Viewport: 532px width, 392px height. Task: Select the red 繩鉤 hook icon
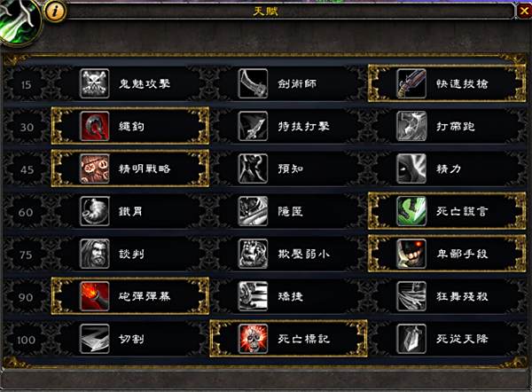pyautogui.click(x=95, y=126)
